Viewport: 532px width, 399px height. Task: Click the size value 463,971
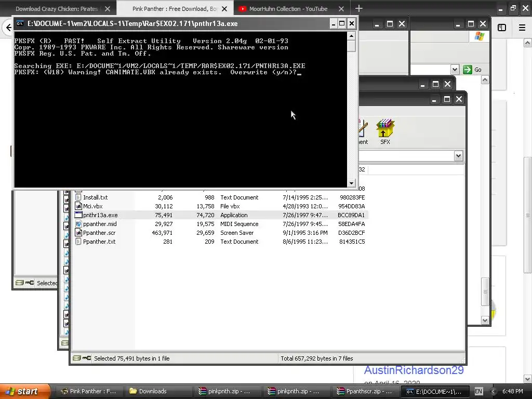[x=162, y=233]
